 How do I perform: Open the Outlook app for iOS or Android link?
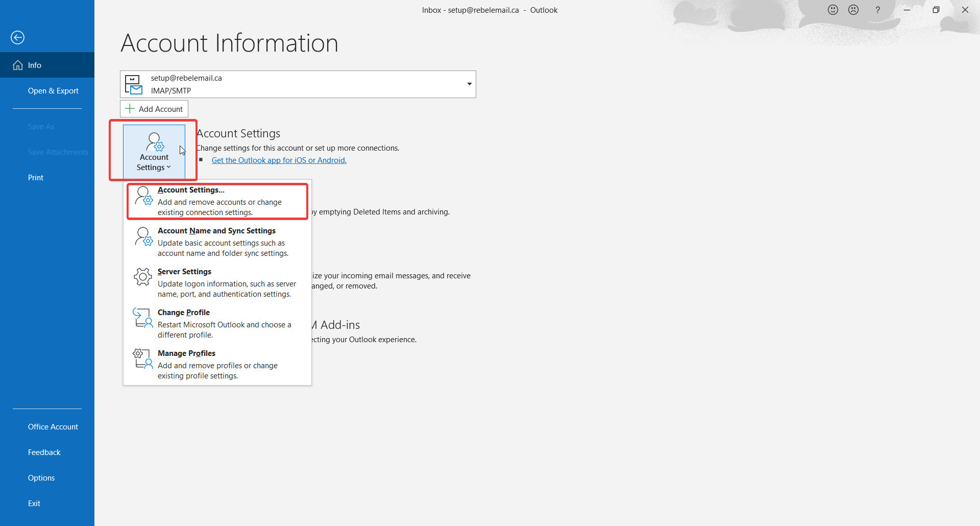coord(279,160)
